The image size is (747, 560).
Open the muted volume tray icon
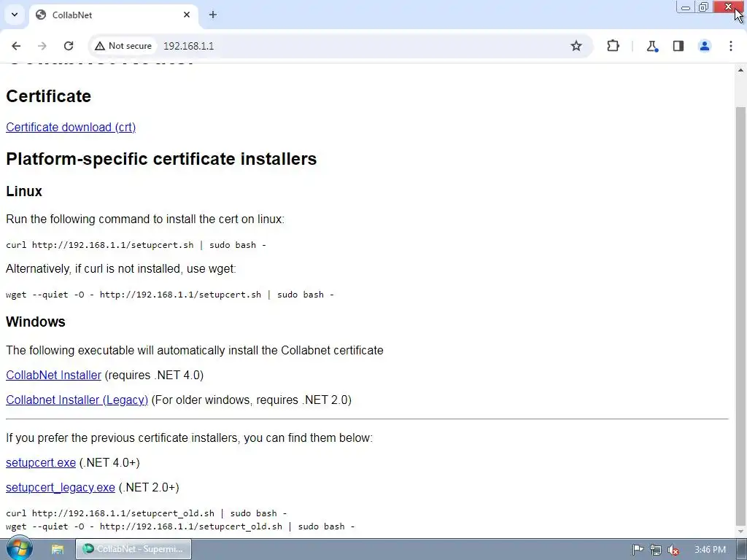coord(673,550)
